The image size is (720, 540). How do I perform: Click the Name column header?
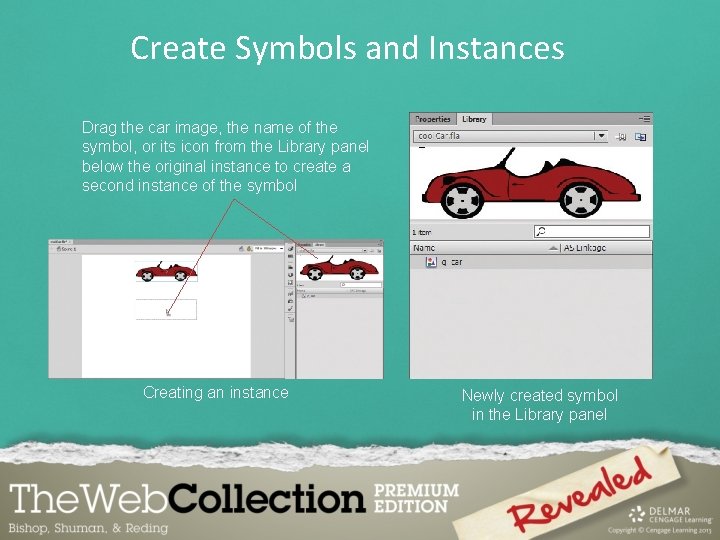pyautogui.click(x=424, y=248)
